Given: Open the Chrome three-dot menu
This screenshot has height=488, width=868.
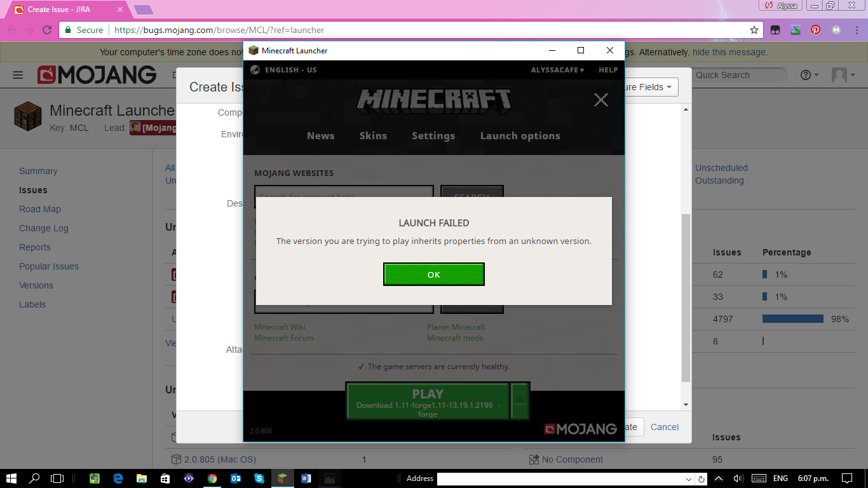Looking at the screenshot, I should click(856, 30).
